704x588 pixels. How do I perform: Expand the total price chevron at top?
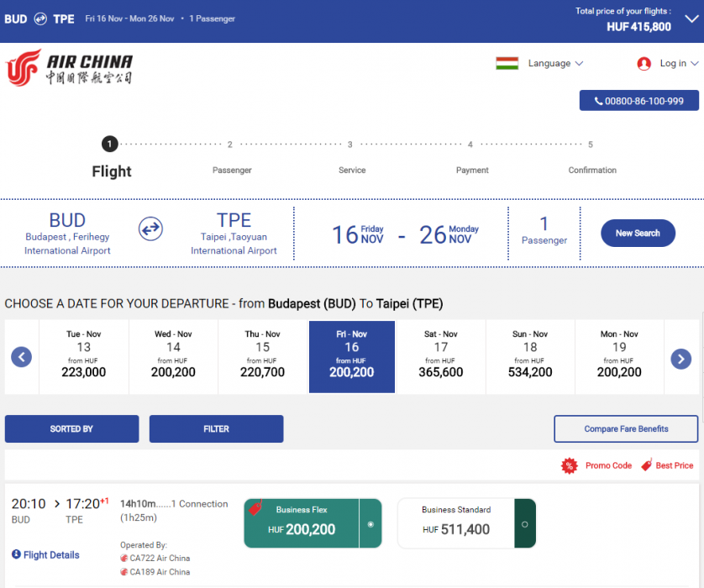691,19
